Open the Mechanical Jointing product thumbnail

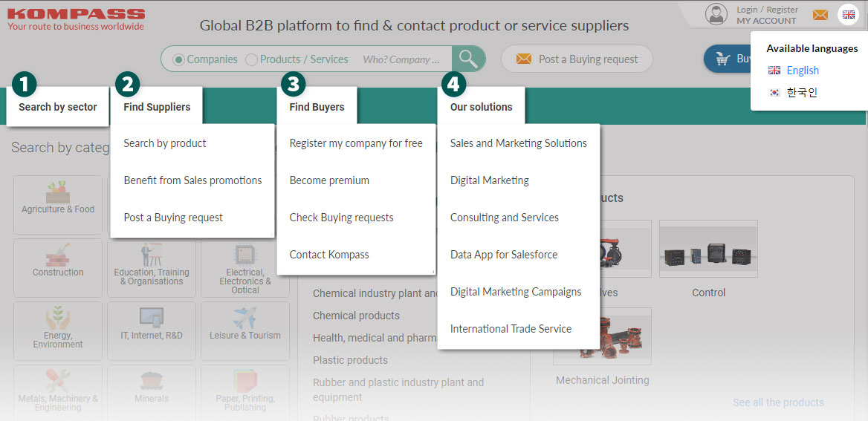(602, 337)
